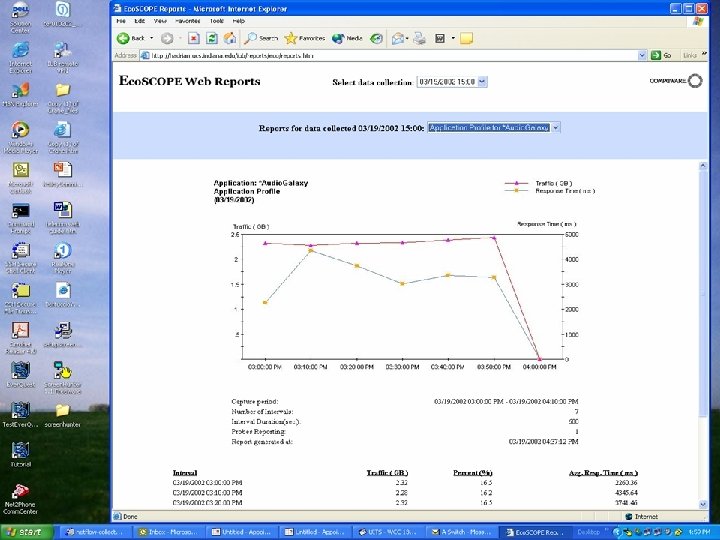
Task: Open the Edit button dropdown arrow
Action: [453, 38]
